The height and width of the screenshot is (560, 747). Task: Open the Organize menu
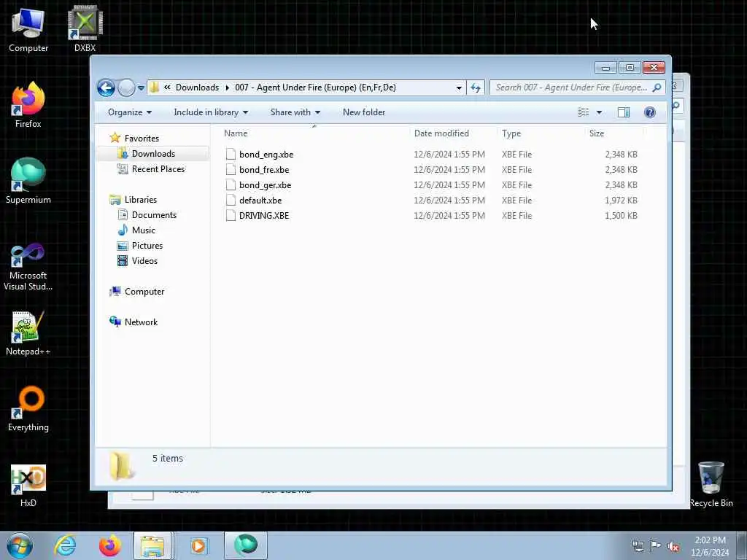click(x=130, y=112)
